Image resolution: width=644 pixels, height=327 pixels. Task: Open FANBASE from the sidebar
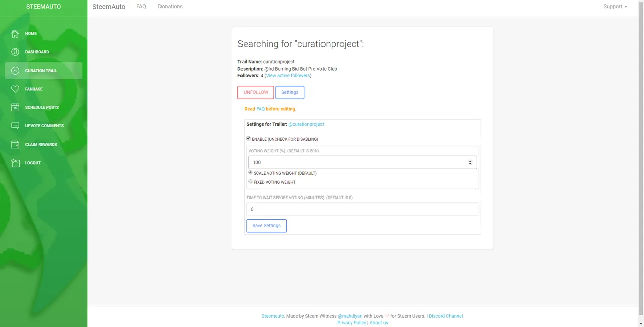pos(43,89)
